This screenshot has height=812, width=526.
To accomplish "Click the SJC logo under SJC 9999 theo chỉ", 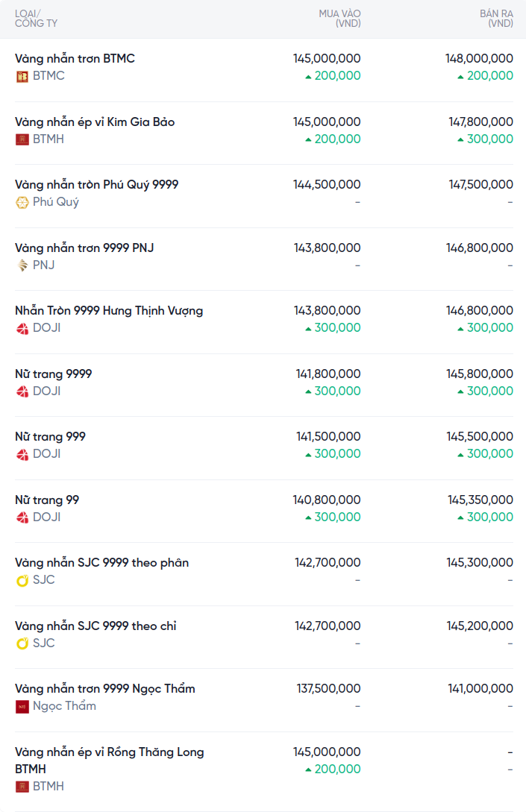I will [22, 643].
